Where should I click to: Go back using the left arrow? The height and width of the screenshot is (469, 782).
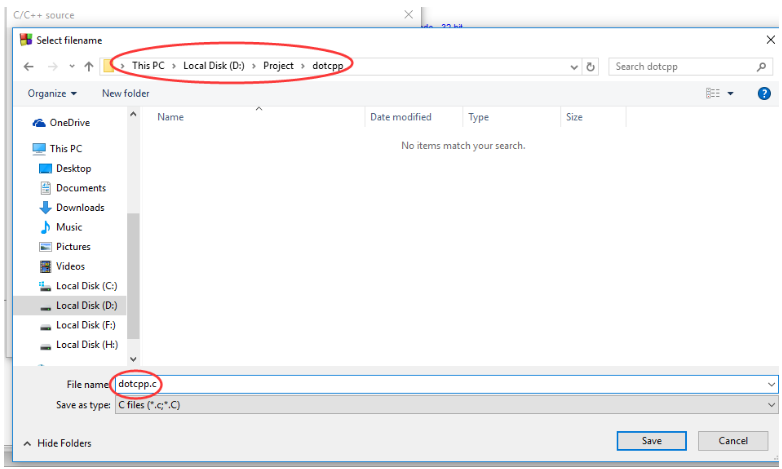[28, 66]
